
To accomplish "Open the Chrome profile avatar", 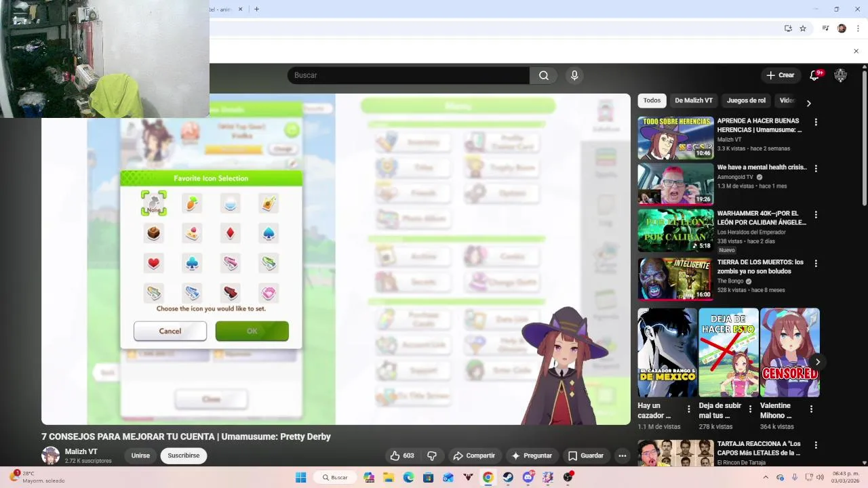I will (x=842, y=28).
